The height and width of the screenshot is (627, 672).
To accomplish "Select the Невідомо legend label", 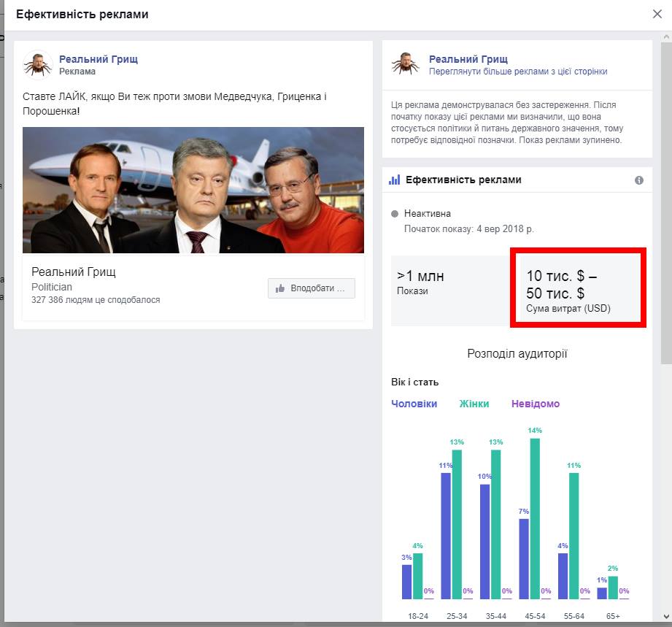I will [x=536, y=404].
